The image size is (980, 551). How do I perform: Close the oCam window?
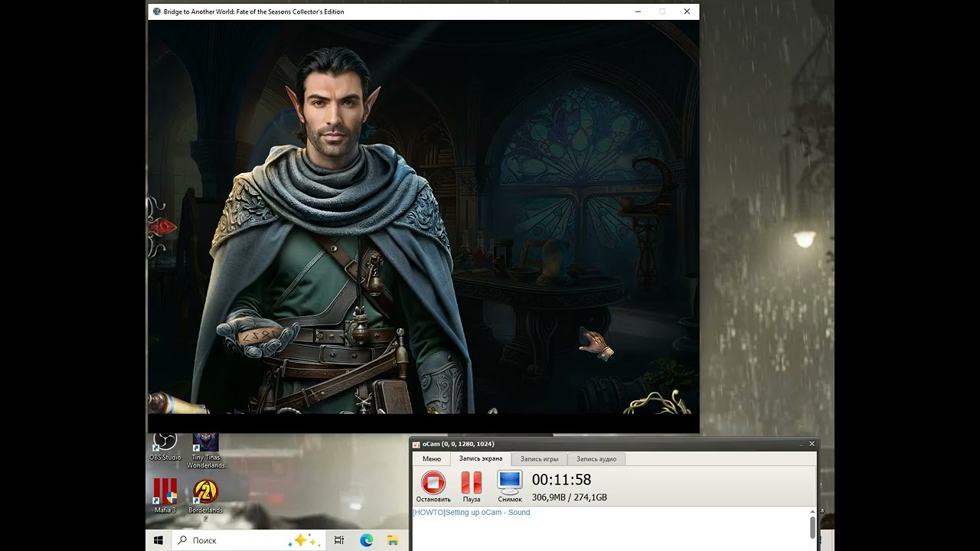[x=812, y=444]
